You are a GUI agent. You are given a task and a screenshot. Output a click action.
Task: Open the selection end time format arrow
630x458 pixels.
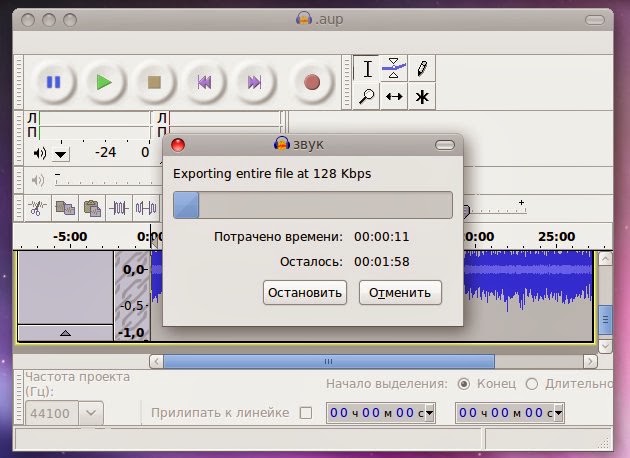pyautogui.click(x=558, y=413)
